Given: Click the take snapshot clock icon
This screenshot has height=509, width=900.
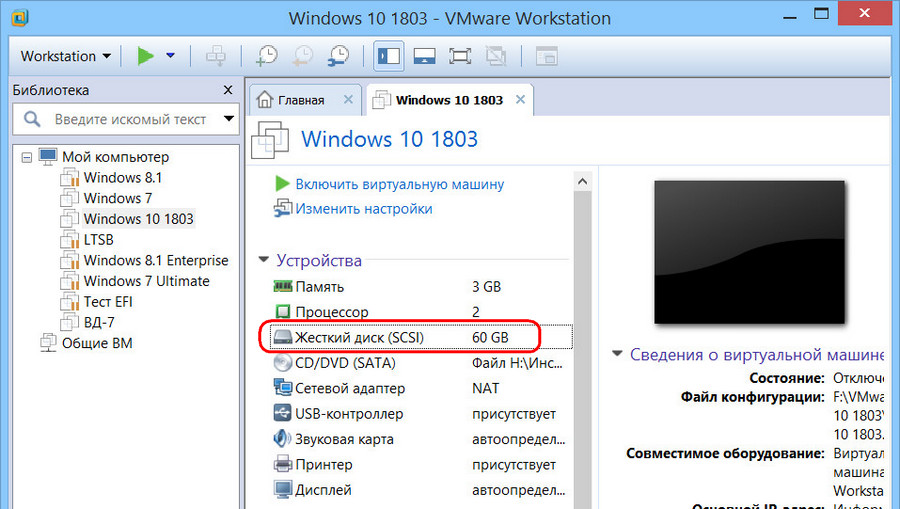Looking at the screenshot, I should point(267,56).
